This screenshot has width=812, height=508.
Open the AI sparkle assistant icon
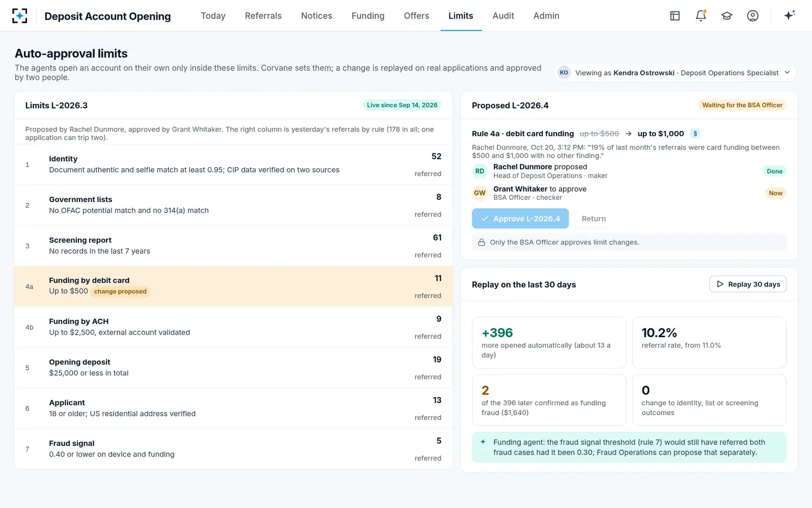coord(789,15)
